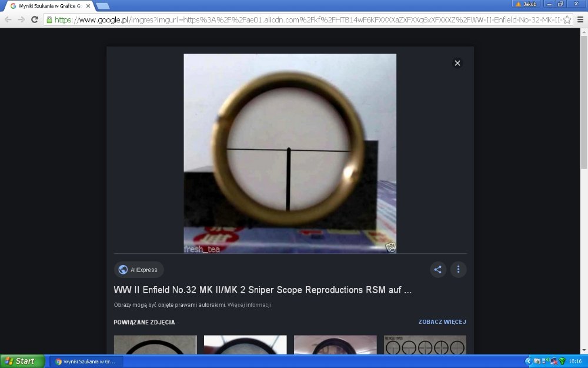Open the wireless connection tray icon
The height and width of the screenshot is (368, 588).
[545, 360]
